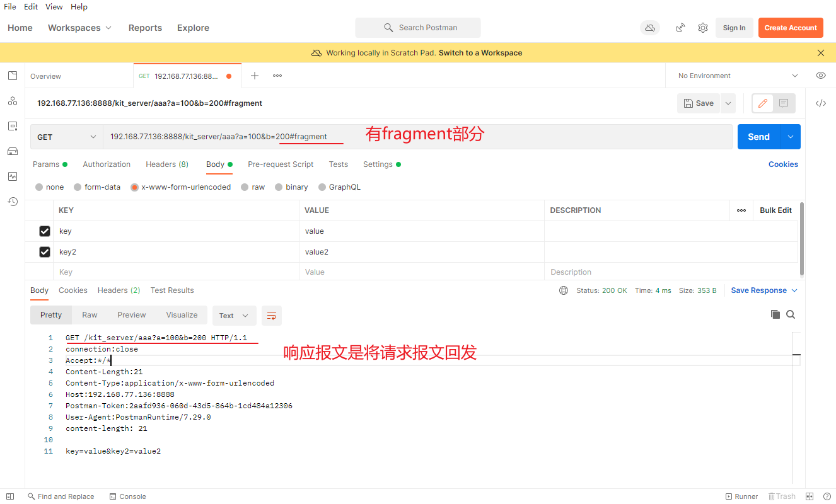Toggle the sidebar with bottom-left icon
The width and height of the screenshot is (836, 504).
pos(10,496)
